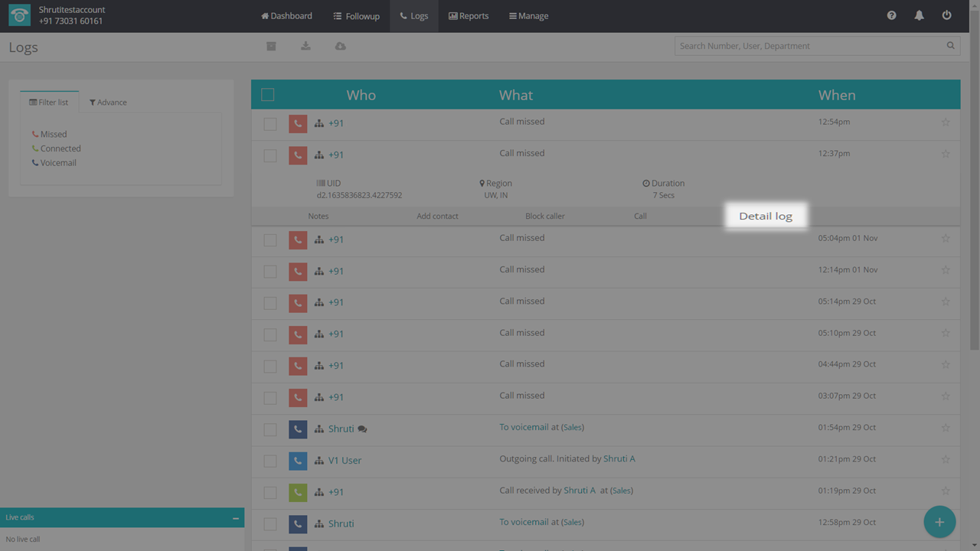Star the 12:54pm missed call

[945, 122]
